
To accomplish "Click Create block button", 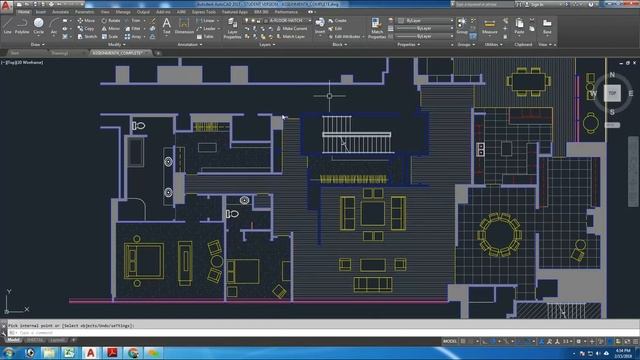I will tap(338, 20).
